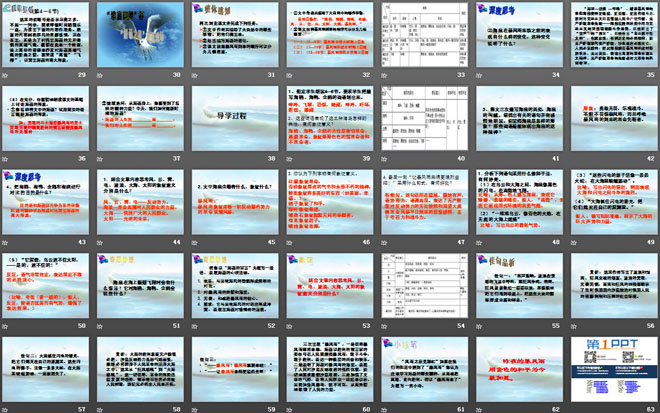Click the animation star under slide 50
Image resolution: width=660 pixels, height=413 pixels.
(x=5, y=326)
